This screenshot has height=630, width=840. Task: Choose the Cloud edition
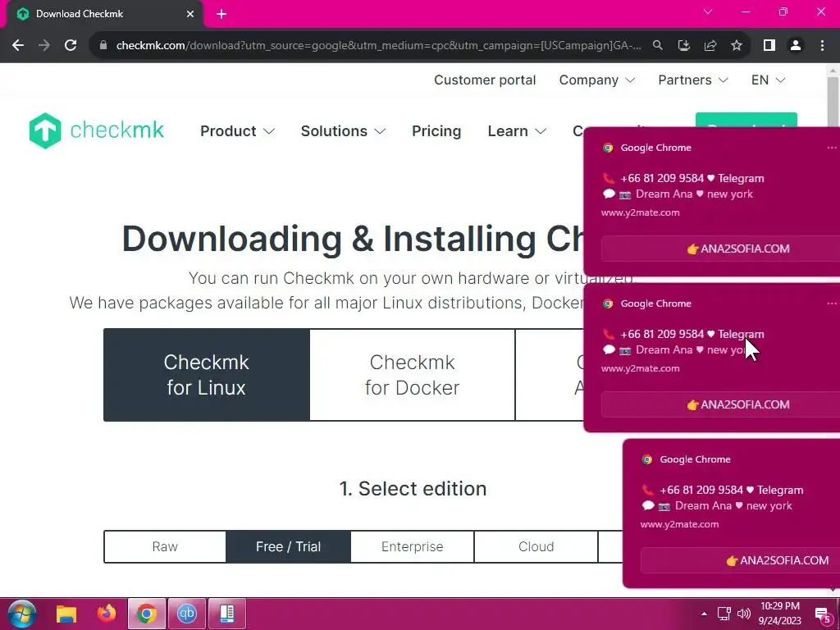click(536, 546)
